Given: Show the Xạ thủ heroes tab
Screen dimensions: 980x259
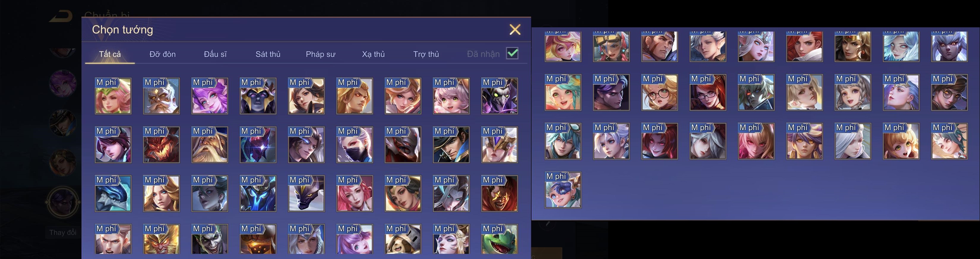Looking at the screenshot, I should (373, 54).
